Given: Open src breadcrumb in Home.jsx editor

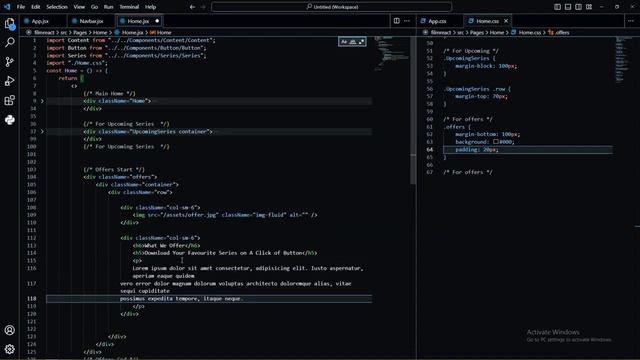Looking at the screenshot, I should coord(64,32).
